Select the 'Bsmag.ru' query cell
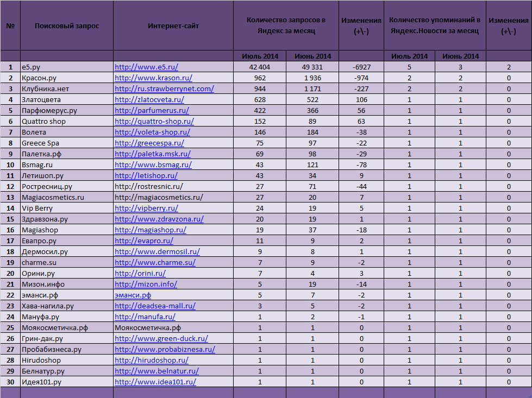Viewport: 532px width, 398px height. coord(67,165)
